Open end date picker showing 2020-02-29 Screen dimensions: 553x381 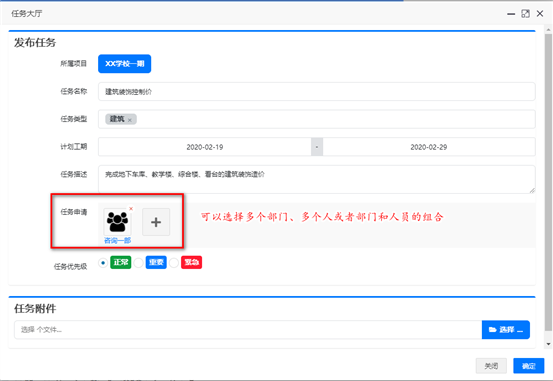click(429, 147)
